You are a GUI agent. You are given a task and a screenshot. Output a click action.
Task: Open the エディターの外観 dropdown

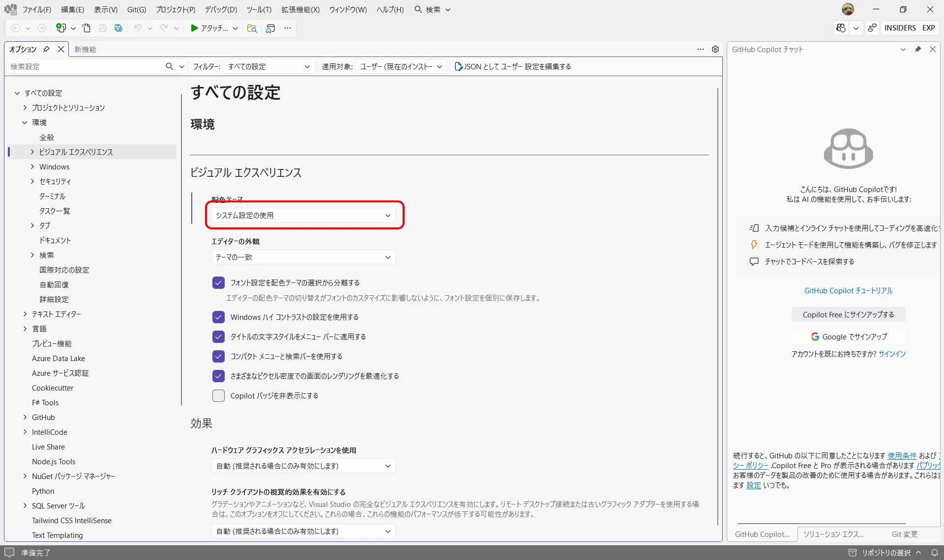(x=303, y=257)
